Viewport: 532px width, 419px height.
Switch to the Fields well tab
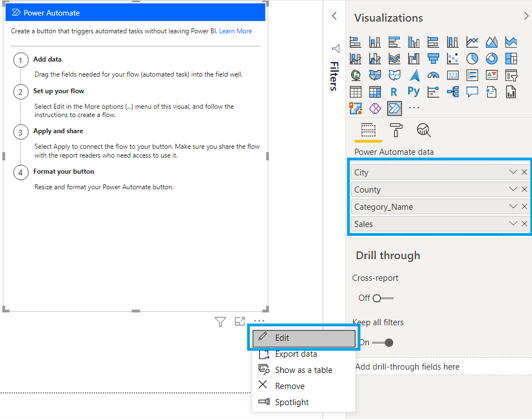click(x=368, y=130)
